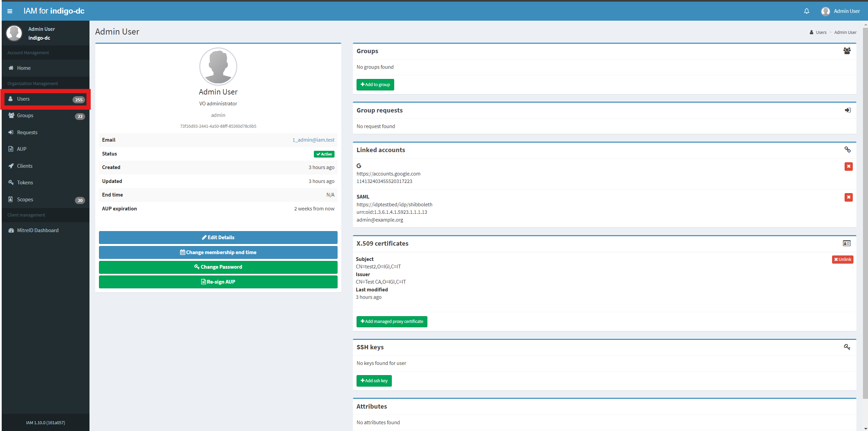Go to the Tokens sidebar item
This screenshot has width=868, height=431.
tap(25, 183)
